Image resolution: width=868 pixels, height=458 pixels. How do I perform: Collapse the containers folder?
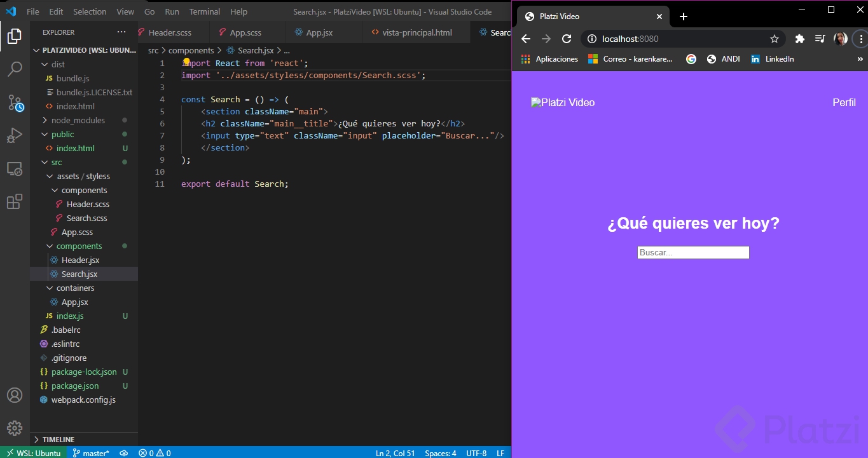click(84, 288)
